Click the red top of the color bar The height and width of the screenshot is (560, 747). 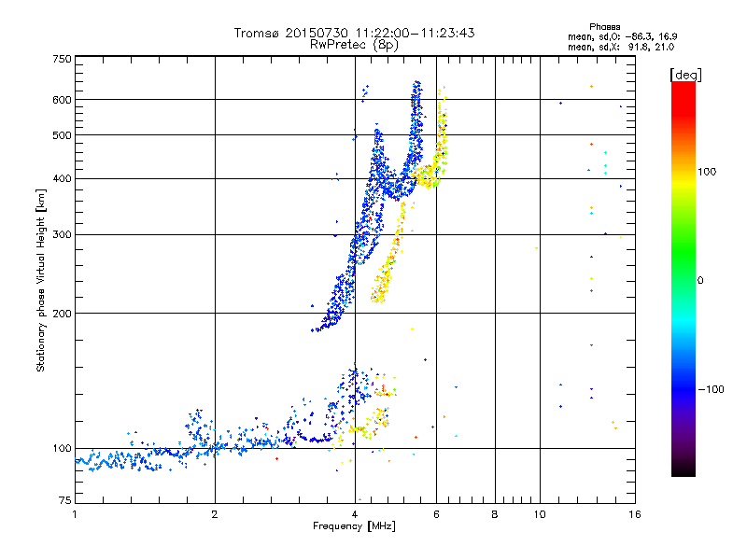684,92
